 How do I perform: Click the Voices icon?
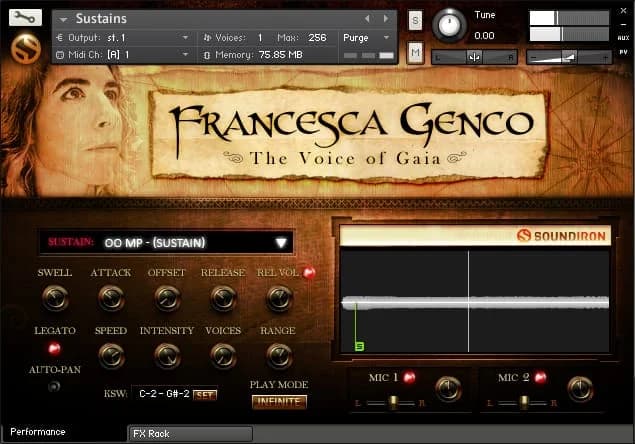click(207, 38)
